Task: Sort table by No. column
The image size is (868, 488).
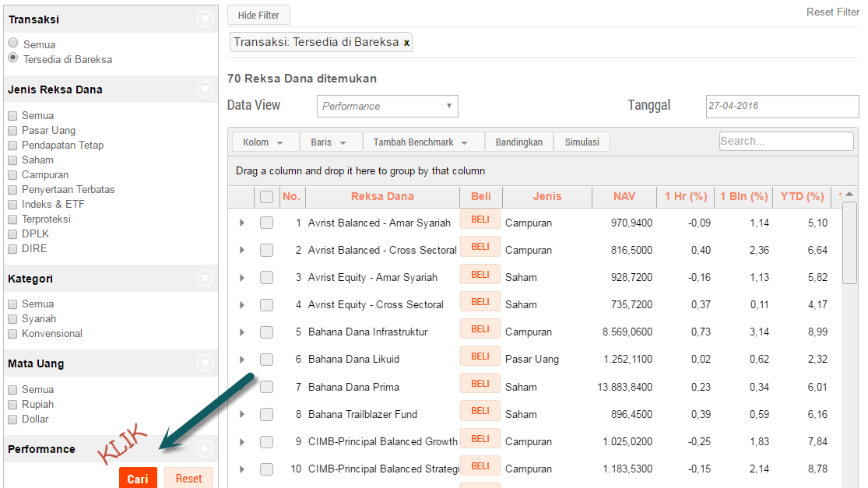Action: (x=292, y=196)
